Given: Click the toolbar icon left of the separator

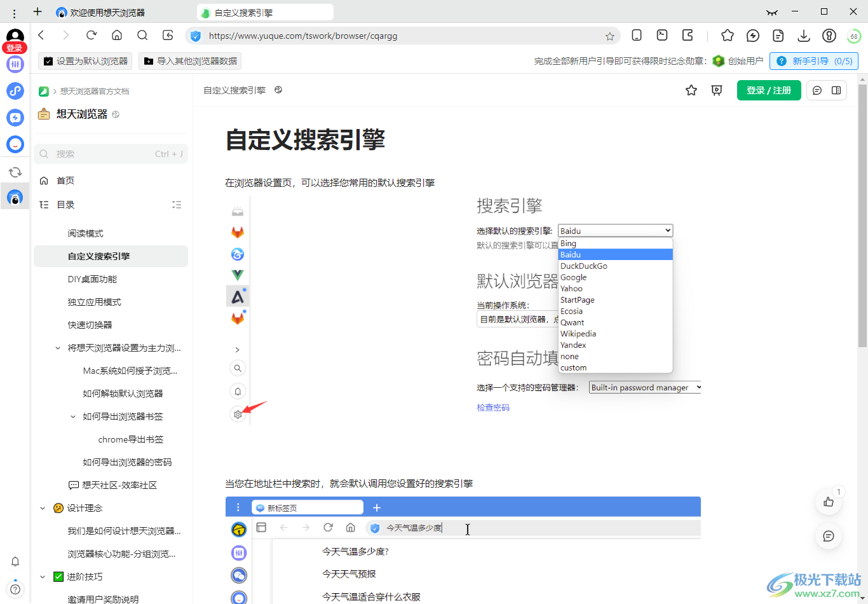Looking at the screenshot, I should click(688, 36).
